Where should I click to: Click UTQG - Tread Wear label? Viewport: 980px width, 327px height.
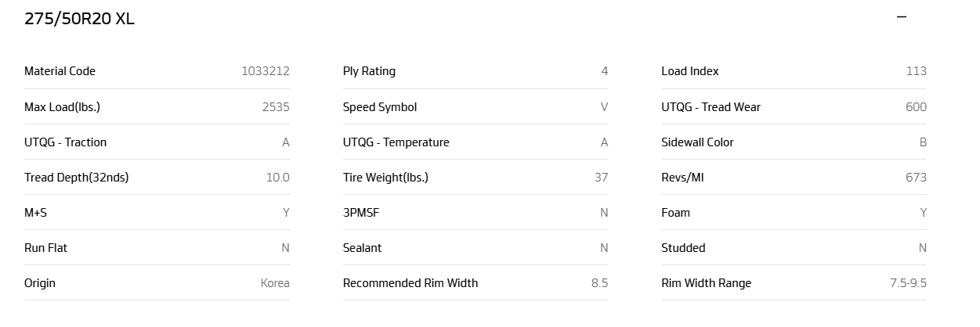711,107
